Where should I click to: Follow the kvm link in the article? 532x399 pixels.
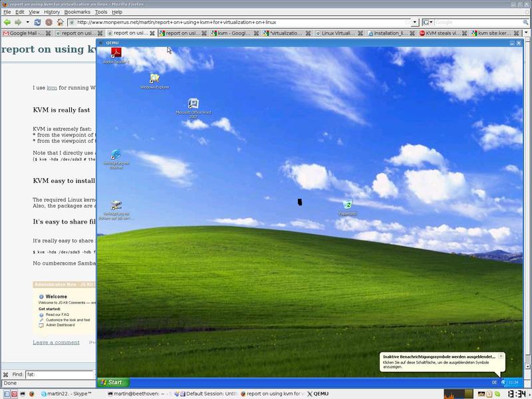(52, 88)
